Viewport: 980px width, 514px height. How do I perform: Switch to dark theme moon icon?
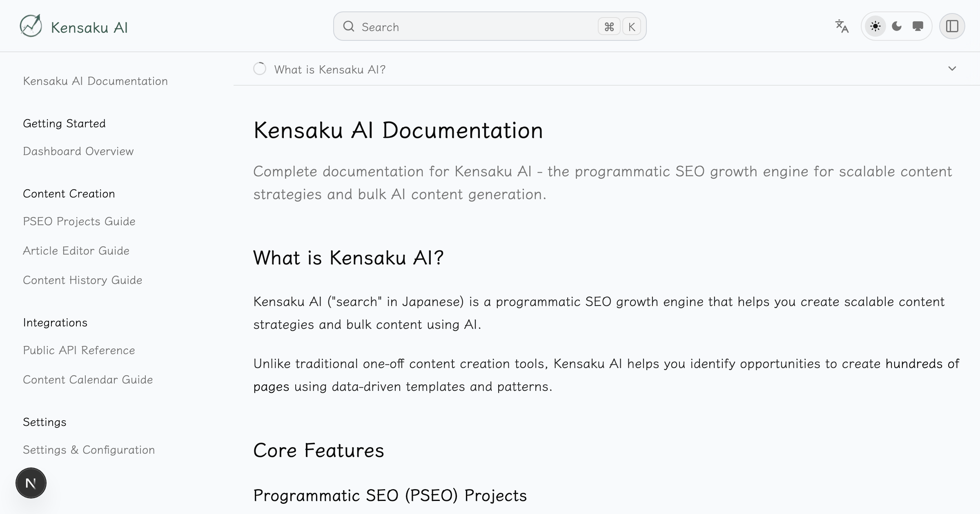[x=897, y=26]
